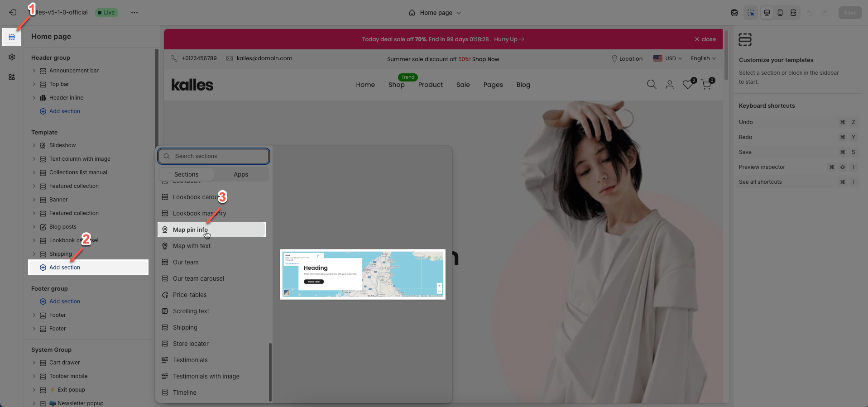868x407 pixels.
Task: Open App embeds icon in left rail
Action: click(12, 77)
